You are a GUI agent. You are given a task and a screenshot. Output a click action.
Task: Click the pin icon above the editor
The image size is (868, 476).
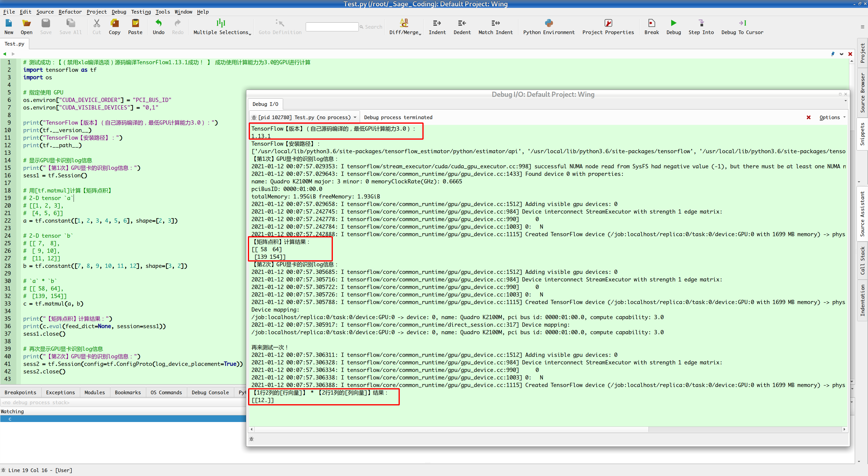[833, 54]
